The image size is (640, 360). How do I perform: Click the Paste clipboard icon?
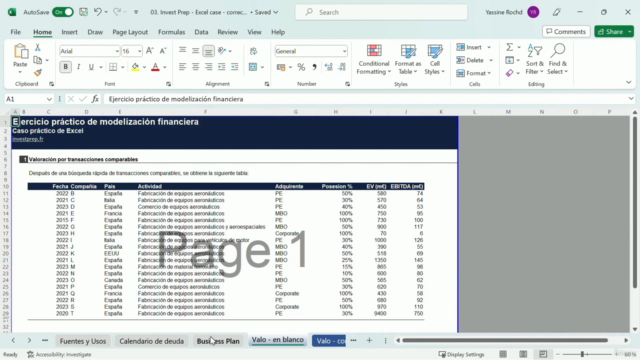click(20, 52)
